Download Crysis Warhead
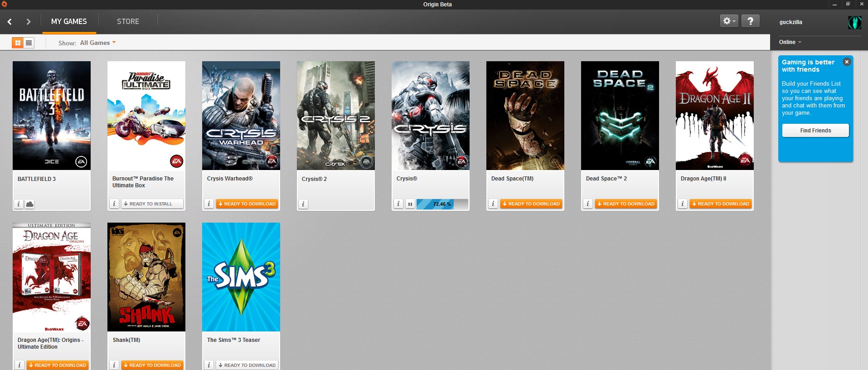Screen dimensions: 868x370 [x=247, y=204]
